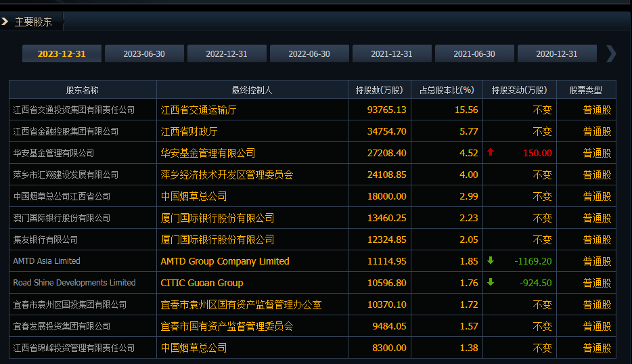Click green down arrow in Road Shine row
The height and width of the screenshot is (364, 632).
(491, 282)
